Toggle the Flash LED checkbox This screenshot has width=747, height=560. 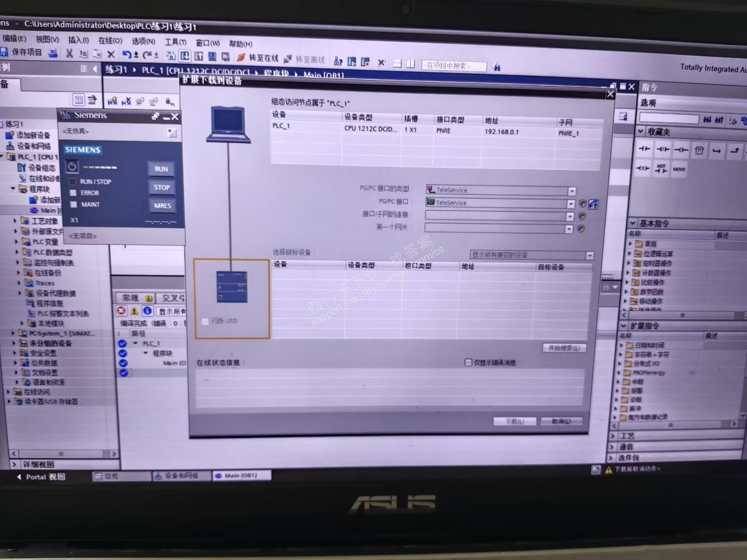pyautogui.click(x=205, y=321)
